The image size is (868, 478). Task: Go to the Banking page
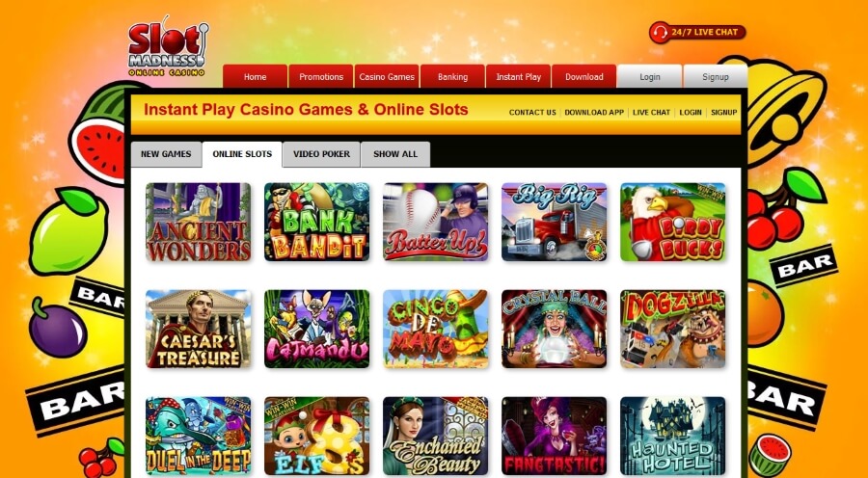[x=453, y=77]
